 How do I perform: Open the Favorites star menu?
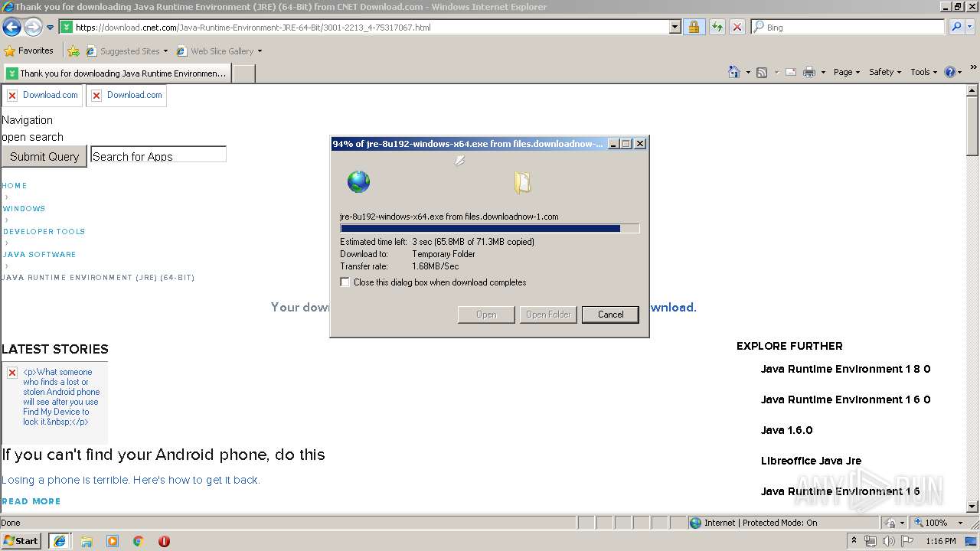(x=29, y=51)
